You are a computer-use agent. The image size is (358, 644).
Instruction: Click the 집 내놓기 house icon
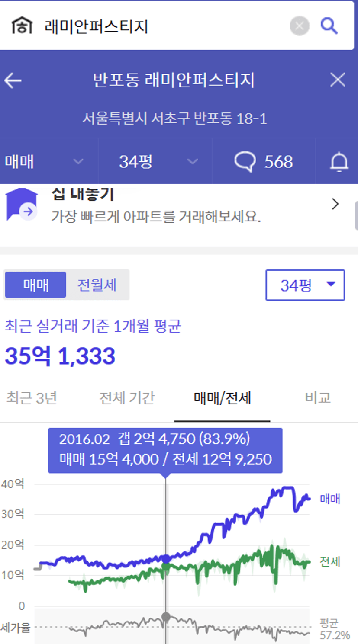[x=22, y=205]
